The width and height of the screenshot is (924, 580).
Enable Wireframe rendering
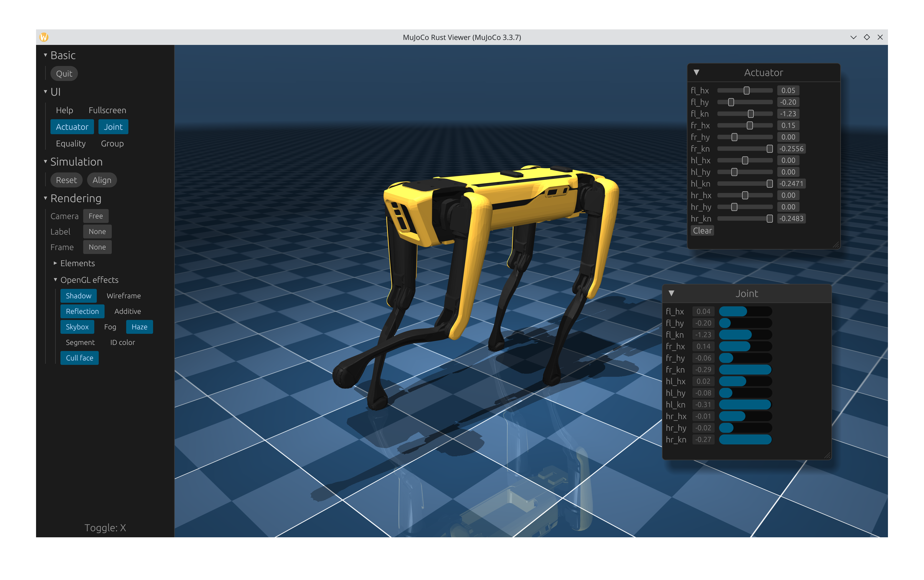(123, 296)
